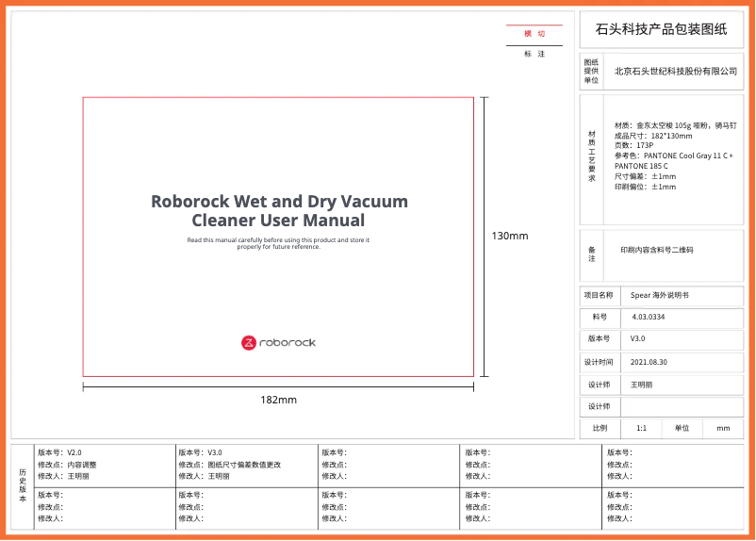Click the 130mm height dimension label
The image size is (756, 541).
coord(510,236)
